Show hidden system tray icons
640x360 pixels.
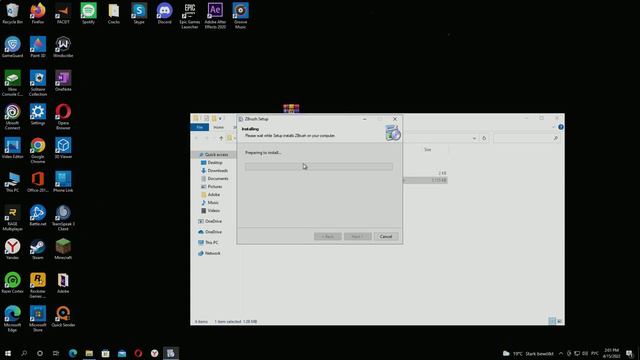pos(561,353)
